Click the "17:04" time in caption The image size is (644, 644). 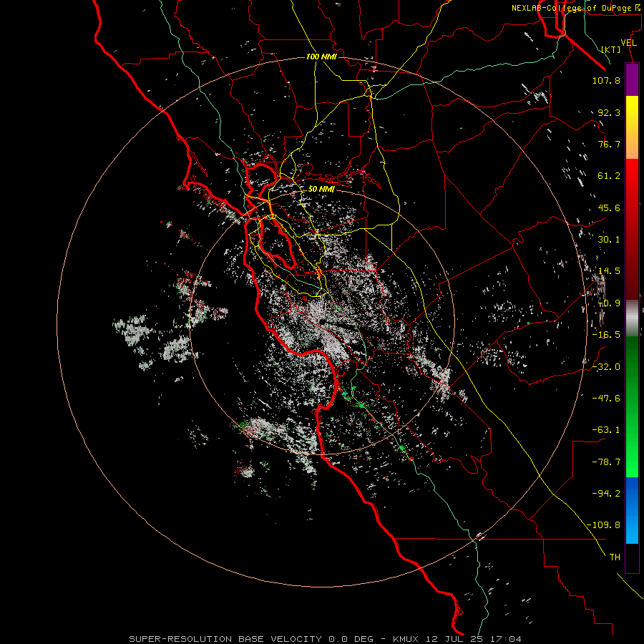click(x=506, y=639)
